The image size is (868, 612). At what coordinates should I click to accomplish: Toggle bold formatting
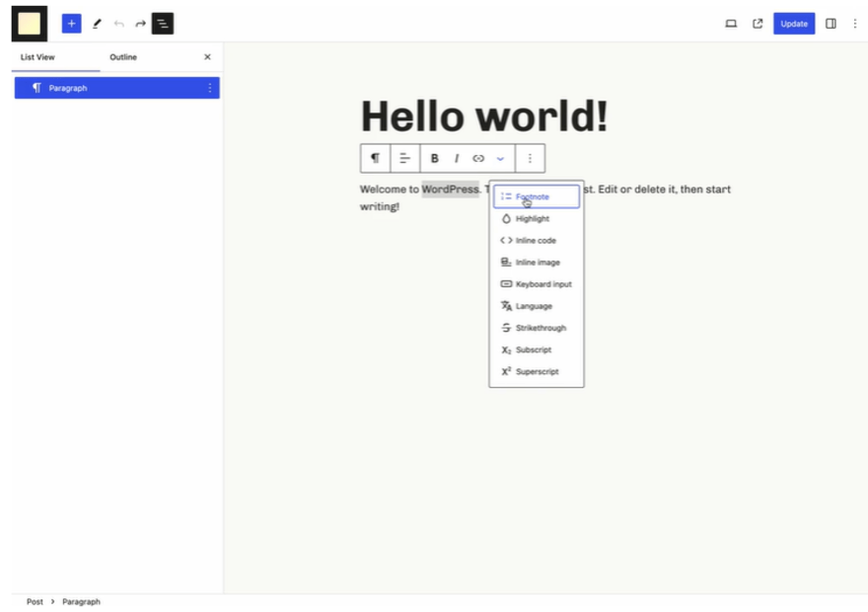click(x=435, y=158)
